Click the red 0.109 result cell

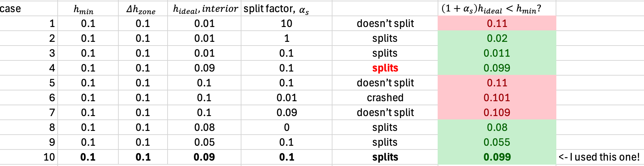click(x=497, y=113)
